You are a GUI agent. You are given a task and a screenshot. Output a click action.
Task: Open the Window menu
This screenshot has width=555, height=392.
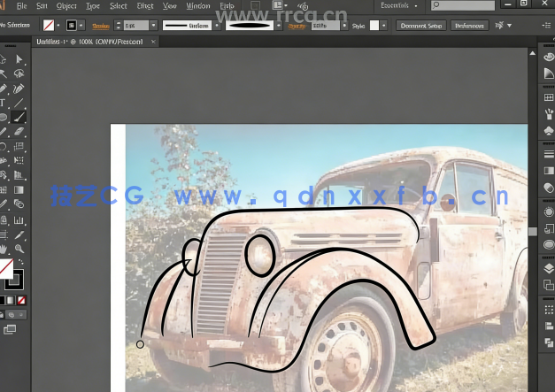[198, 5]
